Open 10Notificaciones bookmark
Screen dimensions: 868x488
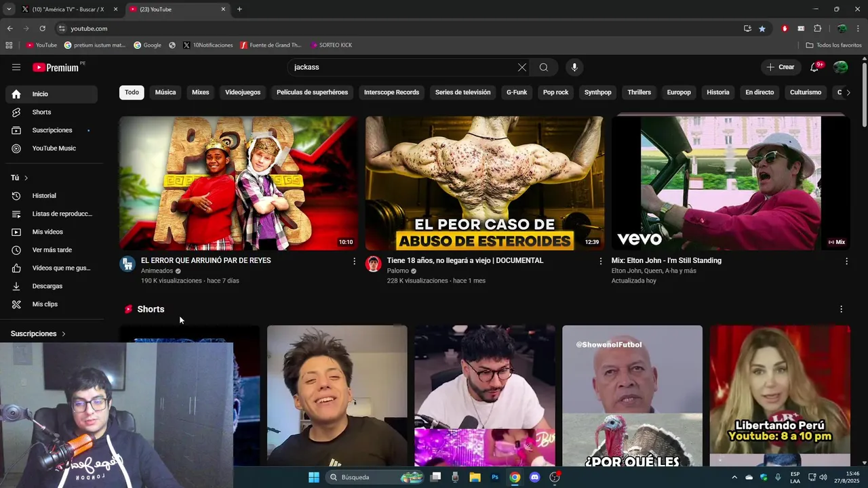[x=208, y=45]
